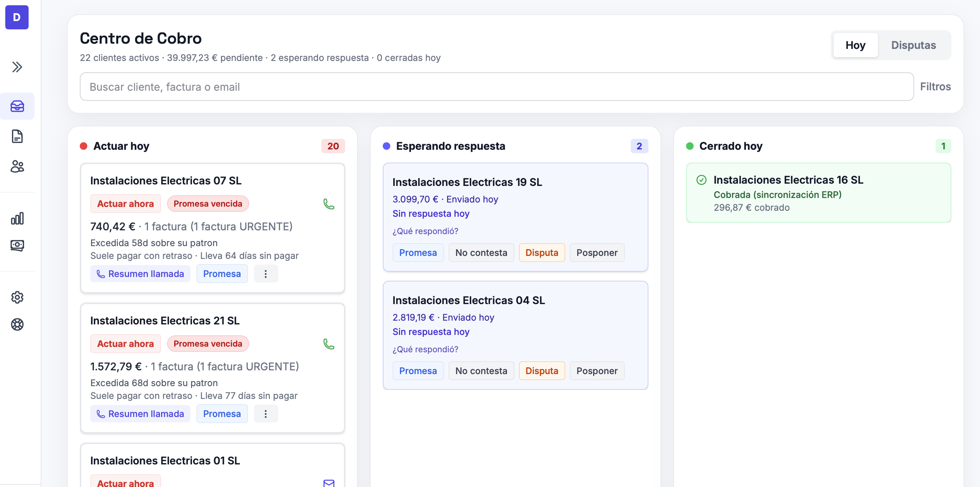980x487 pixels.
Task: Mark Disputa for Instalaciones Electricas 19
Action: [542, 253]
